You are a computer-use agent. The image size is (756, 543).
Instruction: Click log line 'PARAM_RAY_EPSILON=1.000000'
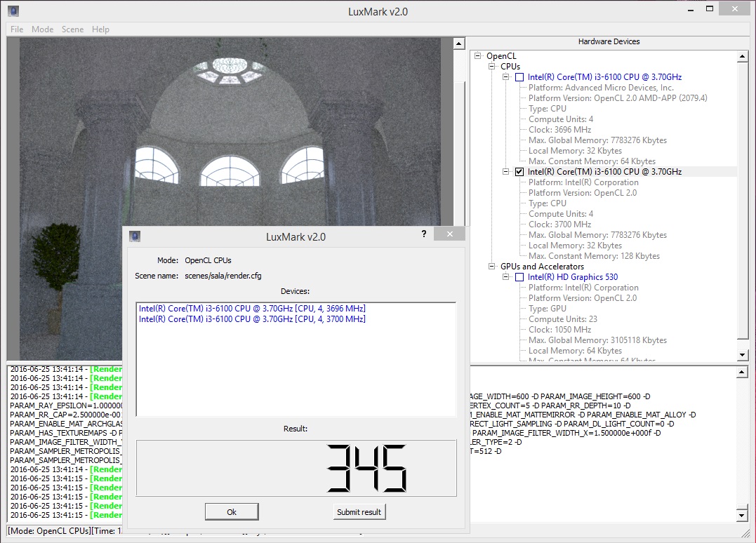[x=66, y=405]
